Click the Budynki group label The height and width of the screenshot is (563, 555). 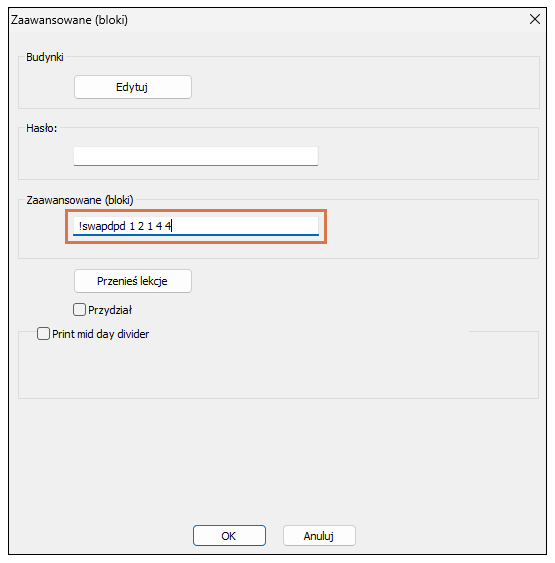pos(45,57)
